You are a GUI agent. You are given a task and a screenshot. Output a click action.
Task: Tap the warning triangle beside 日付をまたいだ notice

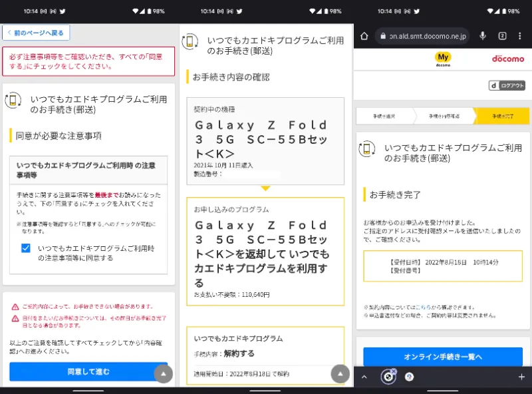point(15,319)
